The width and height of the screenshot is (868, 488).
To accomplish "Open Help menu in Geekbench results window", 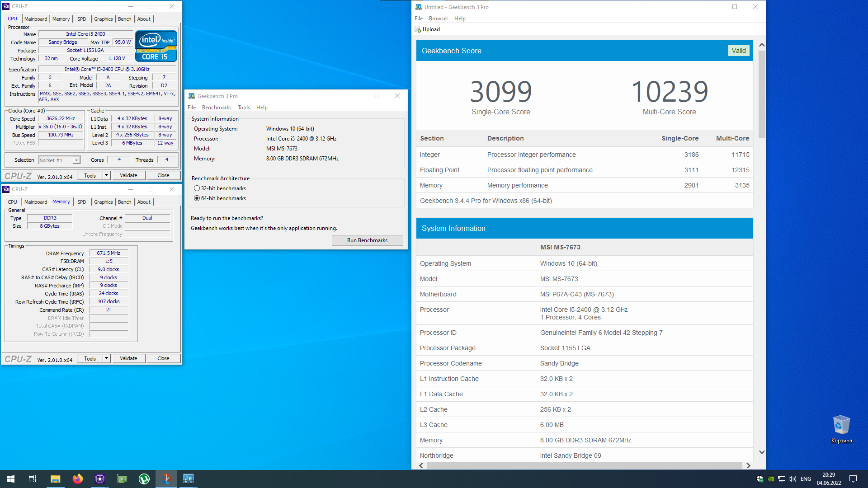I will point(460,19).
